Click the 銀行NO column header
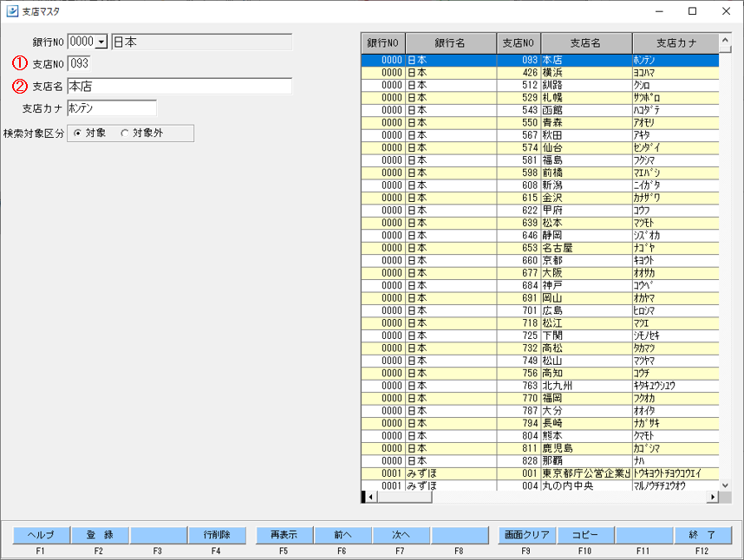Viewport: 744px width, 560px height. [383, 43]
